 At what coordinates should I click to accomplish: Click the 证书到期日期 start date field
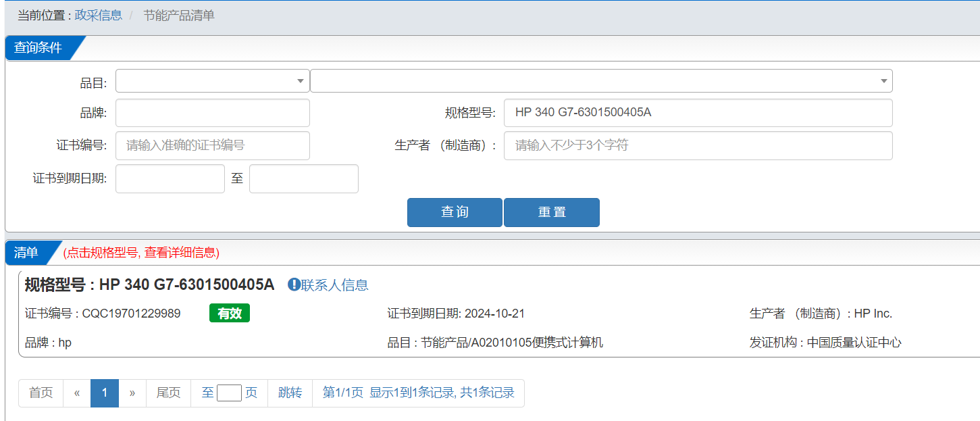pos(170,179)
